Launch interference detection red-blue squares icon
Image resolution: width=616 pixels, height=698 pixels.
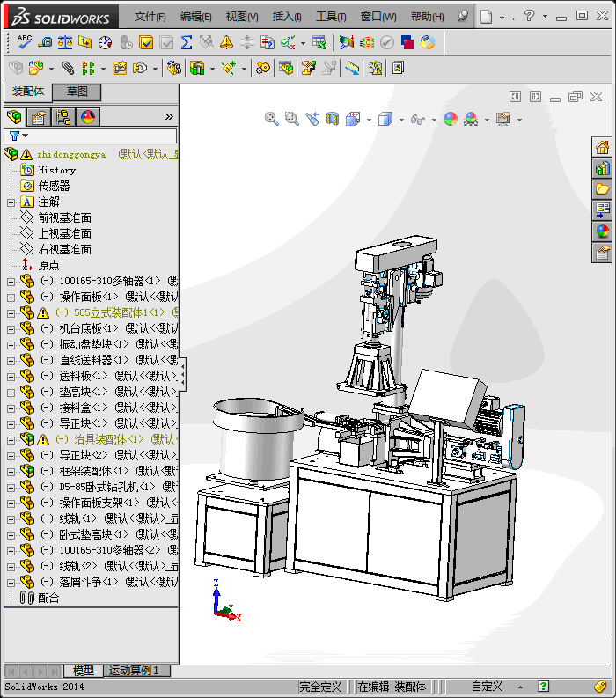coord(407,42)
